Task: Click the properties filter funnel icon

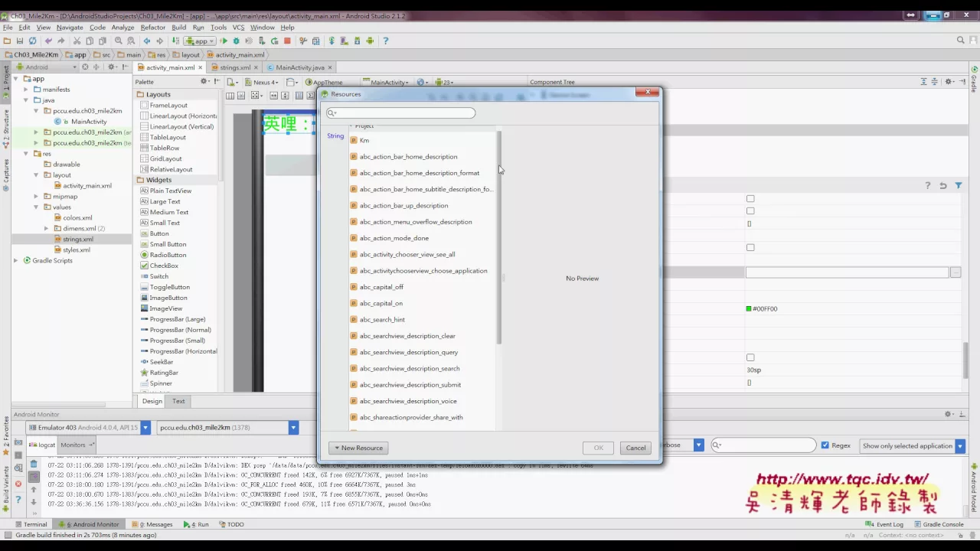Action: [x=958, y=185]
